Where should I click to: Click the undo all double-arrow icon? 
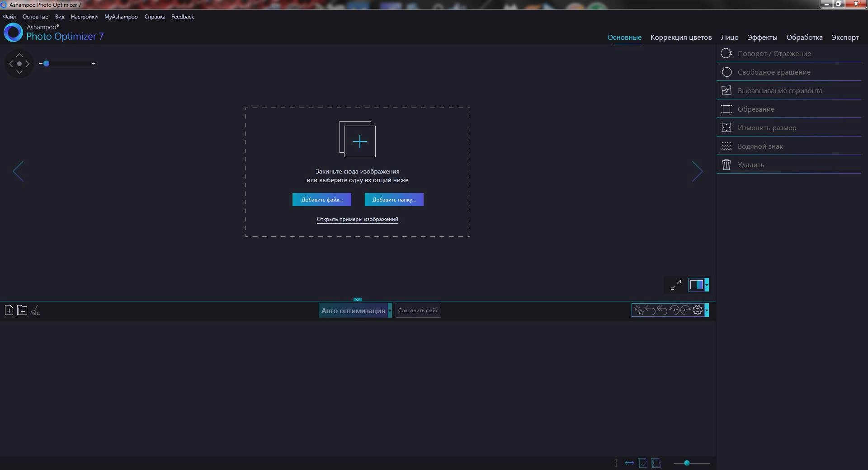click(x=662, y=310)
